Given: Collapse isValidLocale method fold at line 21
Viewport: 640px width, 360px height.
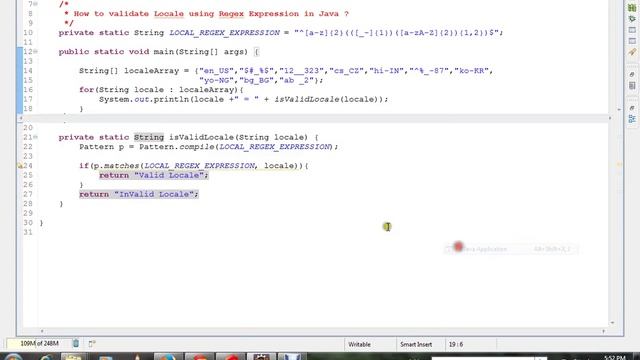Looking at the screenshot, I should tap(36, 137).
